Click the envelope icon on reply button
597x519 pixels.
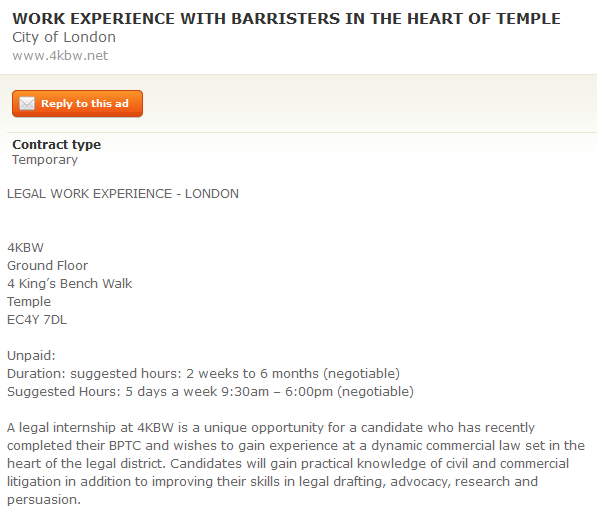27,104
